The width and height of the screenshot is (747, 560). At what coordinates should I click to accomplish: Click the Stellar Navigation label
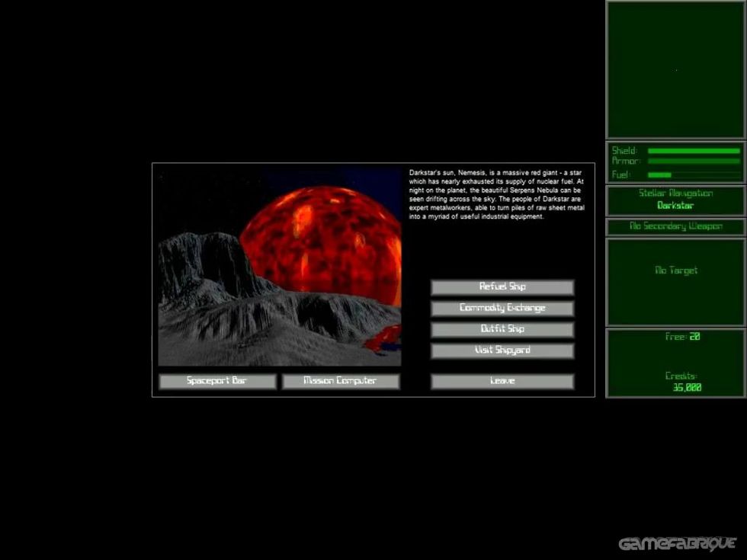pyautogui.click(x=675, y=193)
